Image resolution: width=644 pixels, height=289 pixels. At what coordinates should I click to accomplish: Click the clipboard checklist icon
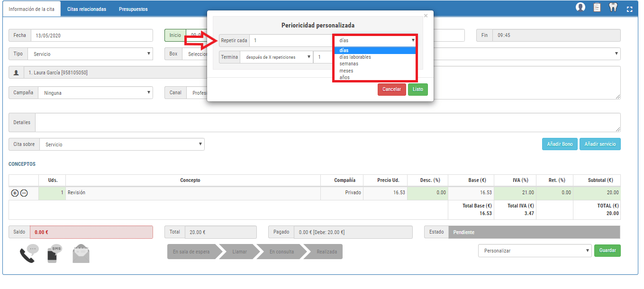click(597, 8)
